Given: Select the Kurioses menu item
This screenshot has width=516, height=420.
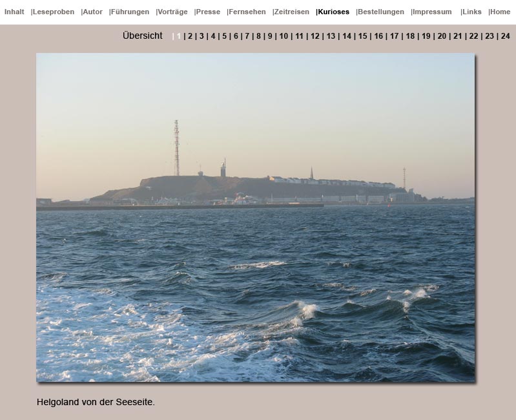Looking at the screenshot, I should coord(333,12).
